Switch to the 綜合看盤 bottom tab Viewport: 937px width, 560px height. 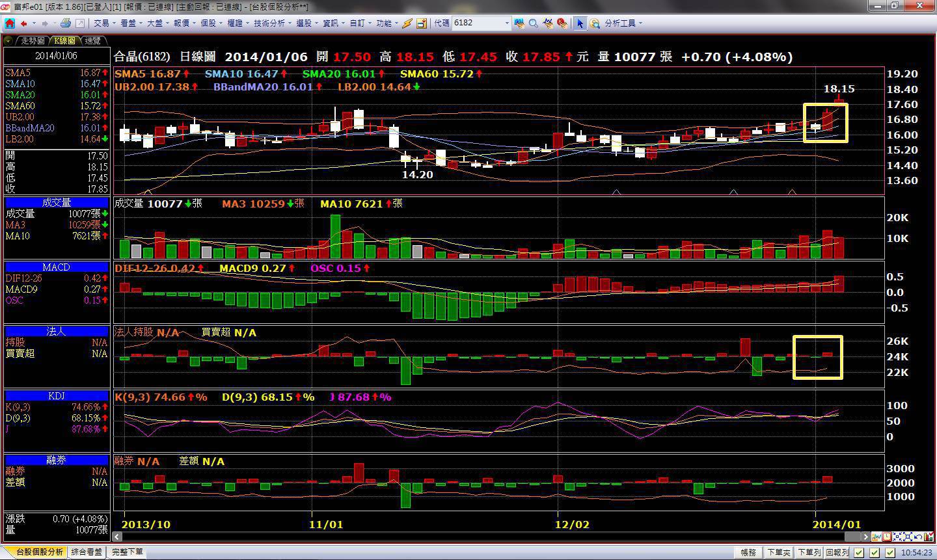(87, 552)
